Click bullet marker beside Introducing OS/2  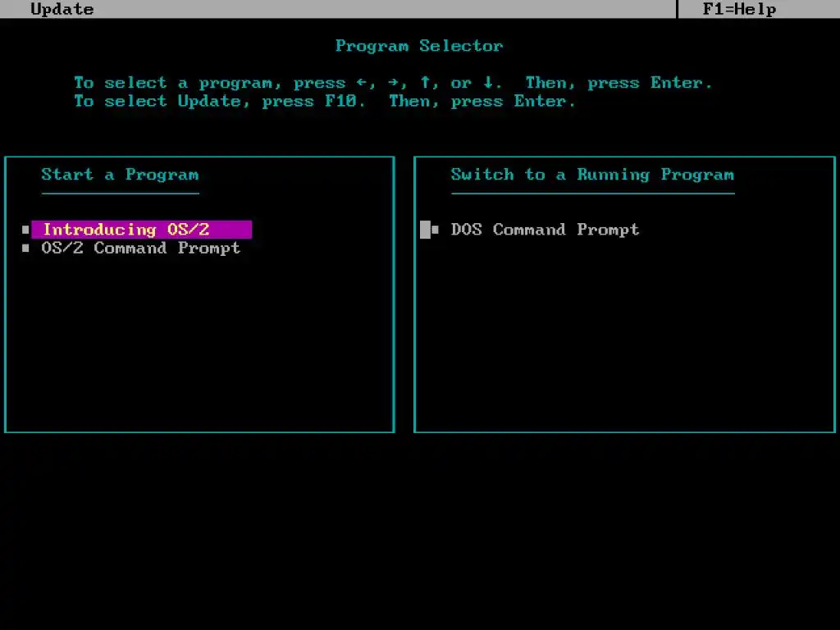(x=25, y=230)
